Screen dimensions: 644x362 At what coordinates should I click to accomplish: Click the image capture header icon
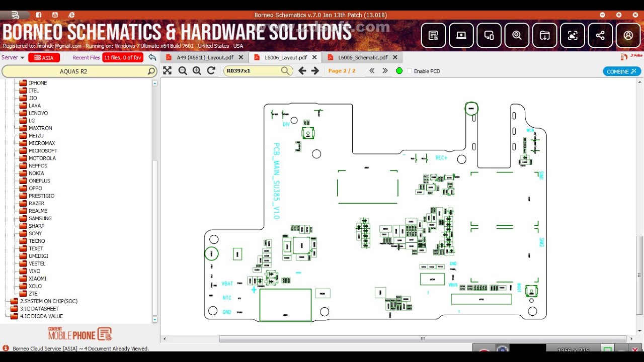point(573,35)
